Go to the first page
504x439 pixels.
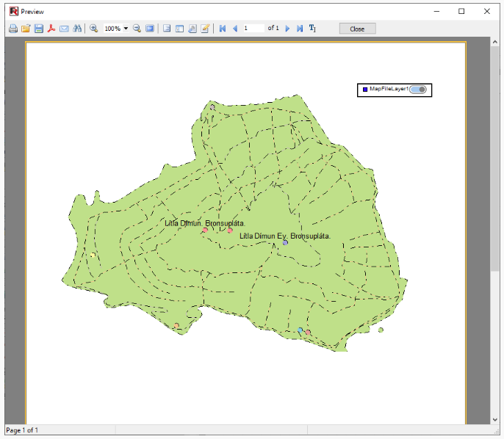point(223,29)
